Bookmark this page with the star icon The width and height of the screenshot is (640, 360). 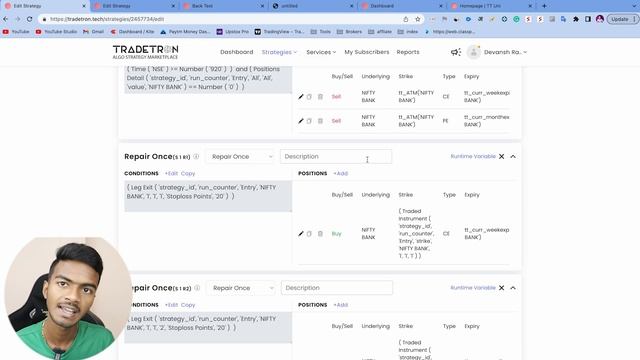(418, 19)
